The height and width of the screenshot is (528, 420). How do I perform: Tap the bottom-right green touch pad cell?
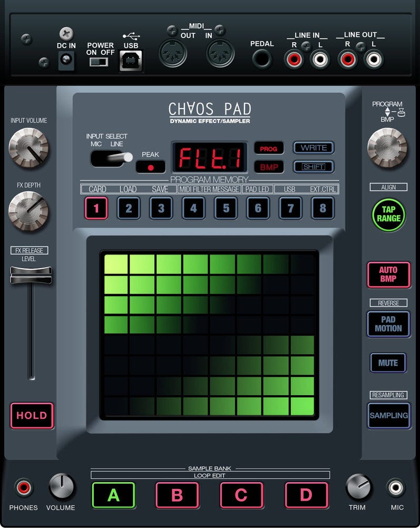(x=302, y=406)
